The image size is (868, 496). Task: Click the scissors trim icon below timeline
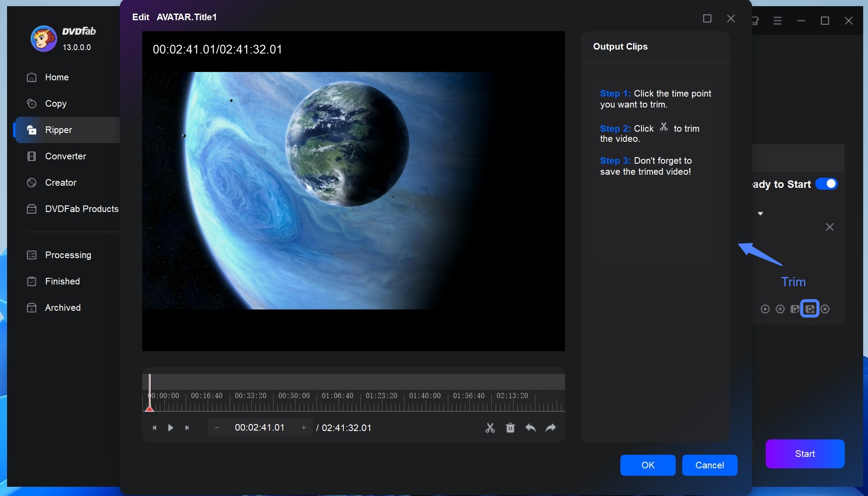490,428
